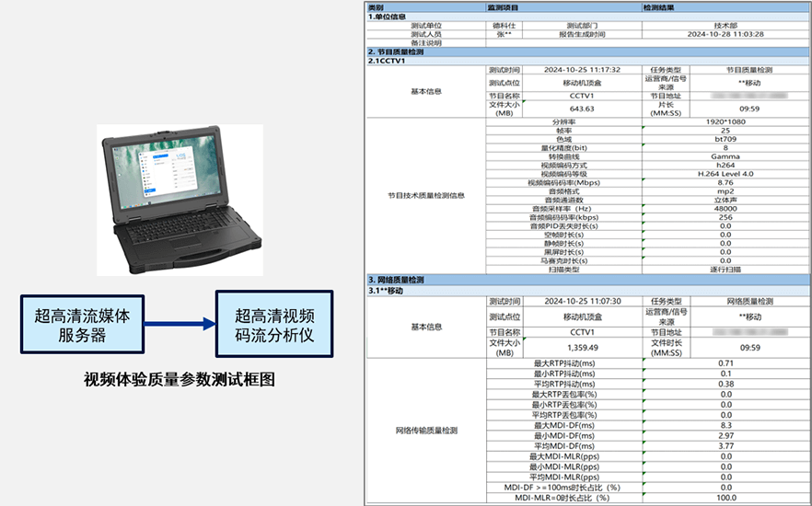This screenshot has height=506, width=812.
Task: Click the 视频编码码率(Mbps) label cell
Action: pyautogui.click(x=563, y=182)
